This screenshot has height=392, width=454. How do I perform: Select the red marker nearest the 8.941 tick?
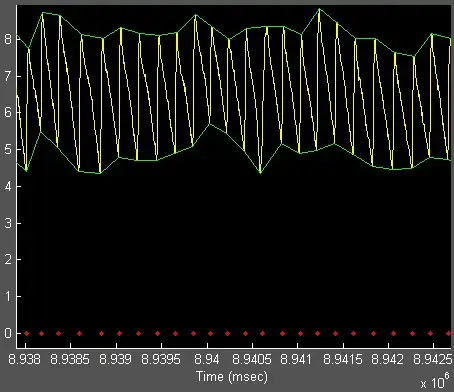[x=300, y=333]
